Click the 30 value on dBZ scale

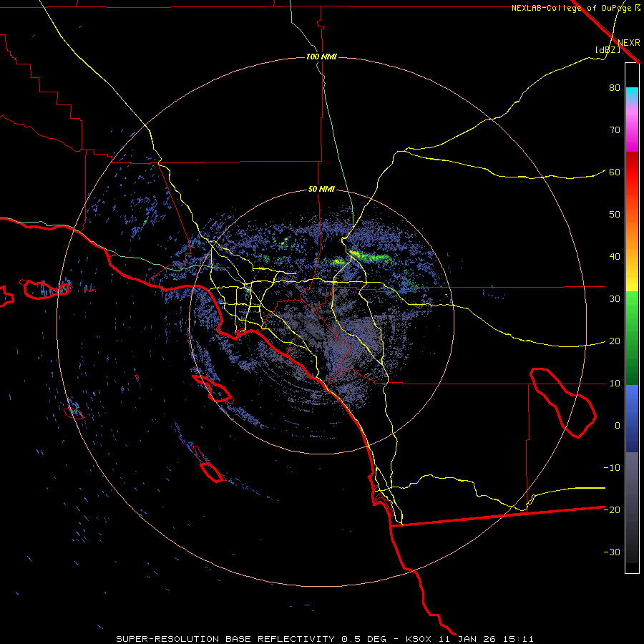(x=615, y=299)
